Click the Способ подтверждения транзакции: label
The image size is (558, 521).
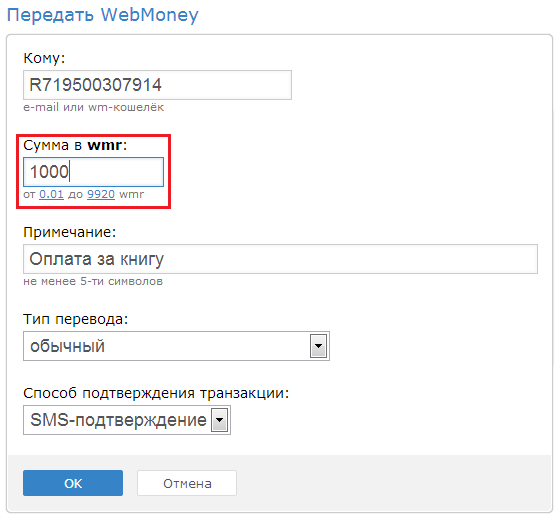click(156, 393)
